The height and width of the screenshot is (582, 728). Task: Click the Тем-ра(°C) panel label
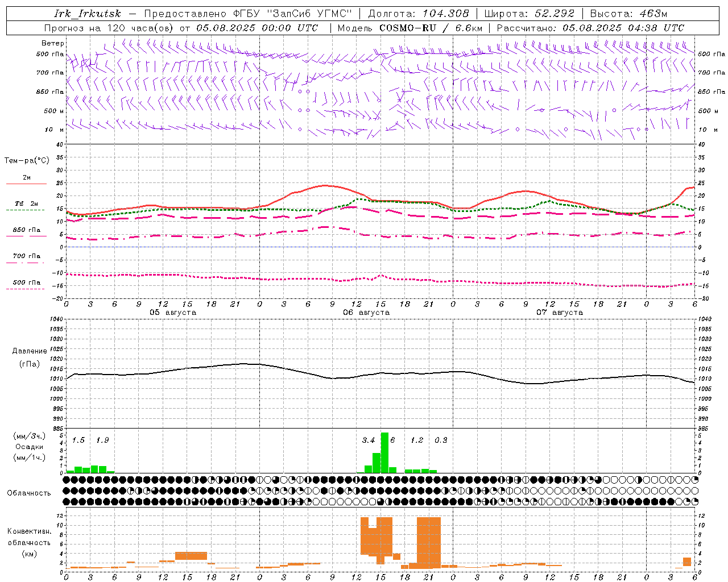pyautogui.click(x=27, y=161)
